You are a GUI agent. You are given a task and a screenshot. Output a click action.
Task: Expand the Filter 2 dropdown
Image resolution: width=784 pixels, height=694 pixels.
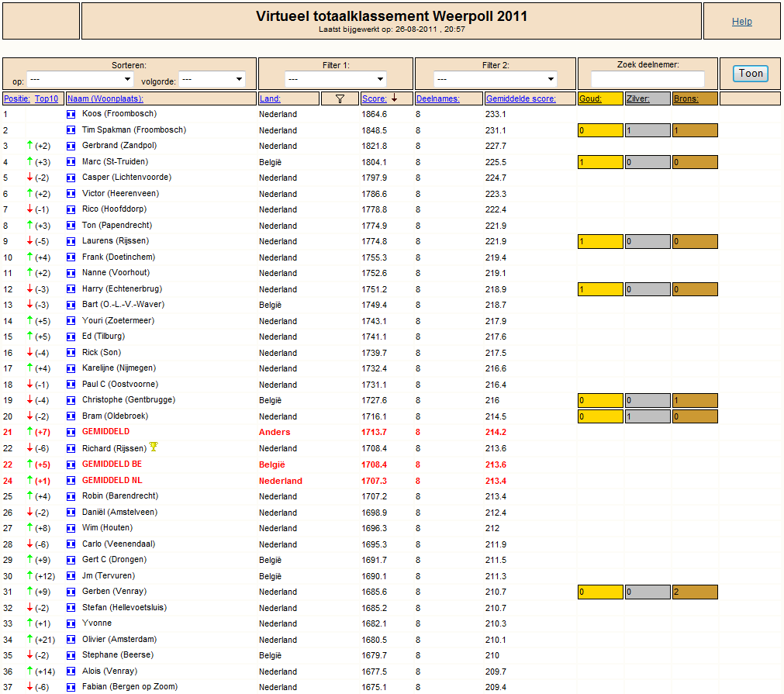point(495,79)
